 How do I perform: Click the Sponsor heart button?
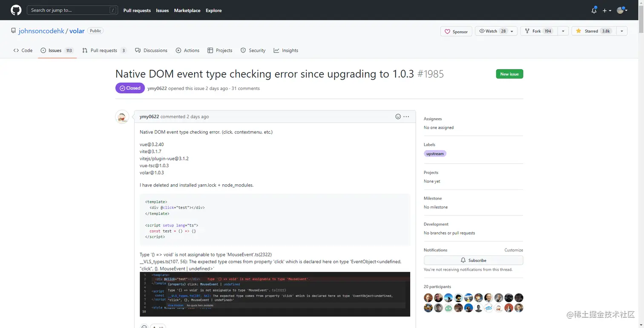(456, 31)
